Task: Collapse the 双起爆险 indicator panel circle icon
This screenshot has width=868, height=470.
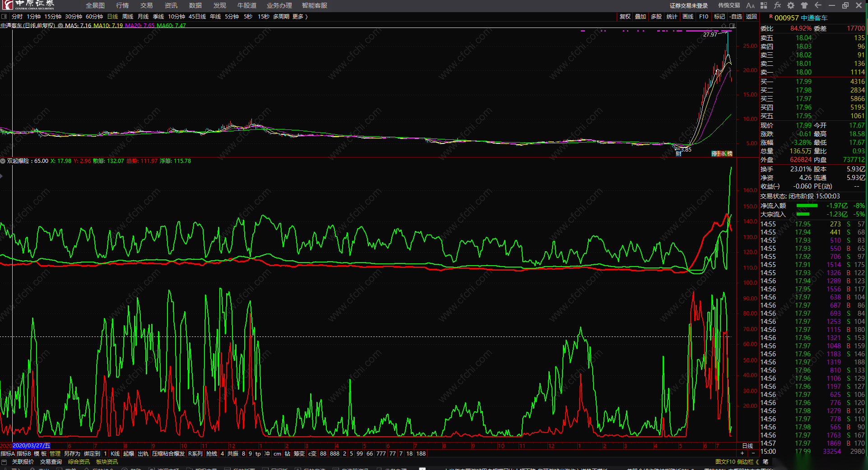Action: pyautogui.click(x=3, y=161)
